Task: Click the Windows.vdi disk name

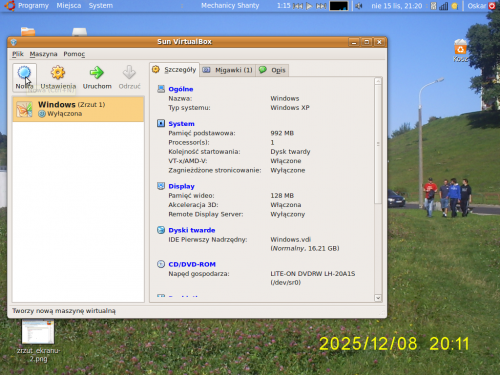Action: point(291,239)
